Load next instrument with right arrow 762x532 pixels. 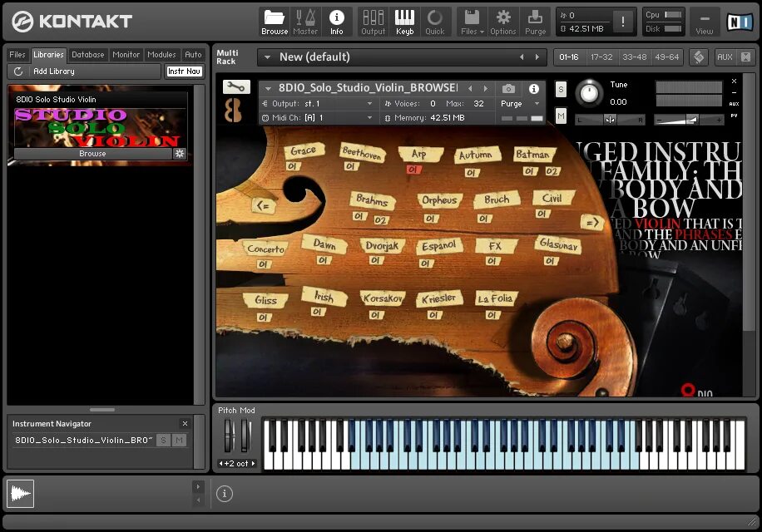click(485, 88)
